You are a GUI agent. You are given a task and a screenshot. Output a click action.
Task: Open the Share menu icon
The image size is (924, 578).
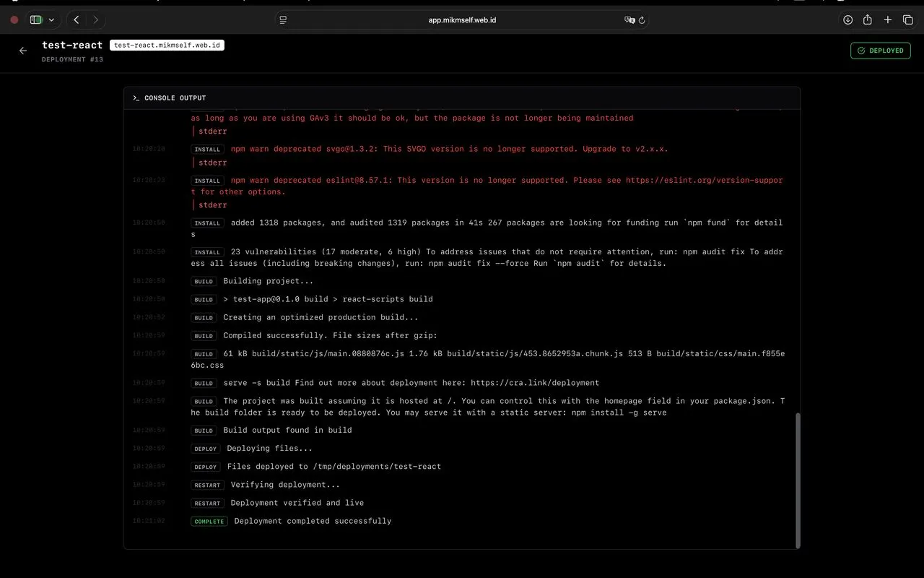(868, 20)
